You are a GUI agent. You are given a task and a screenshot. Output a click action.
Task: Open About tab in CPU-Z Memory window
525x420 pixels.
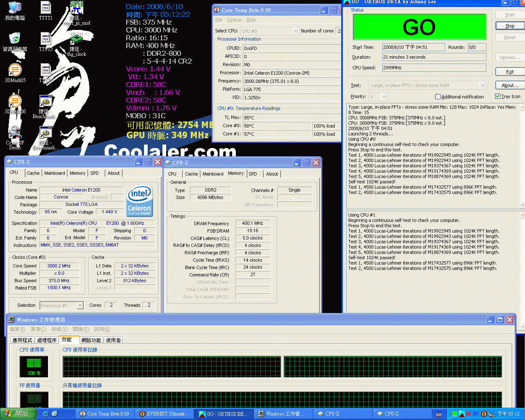(272, 174)
